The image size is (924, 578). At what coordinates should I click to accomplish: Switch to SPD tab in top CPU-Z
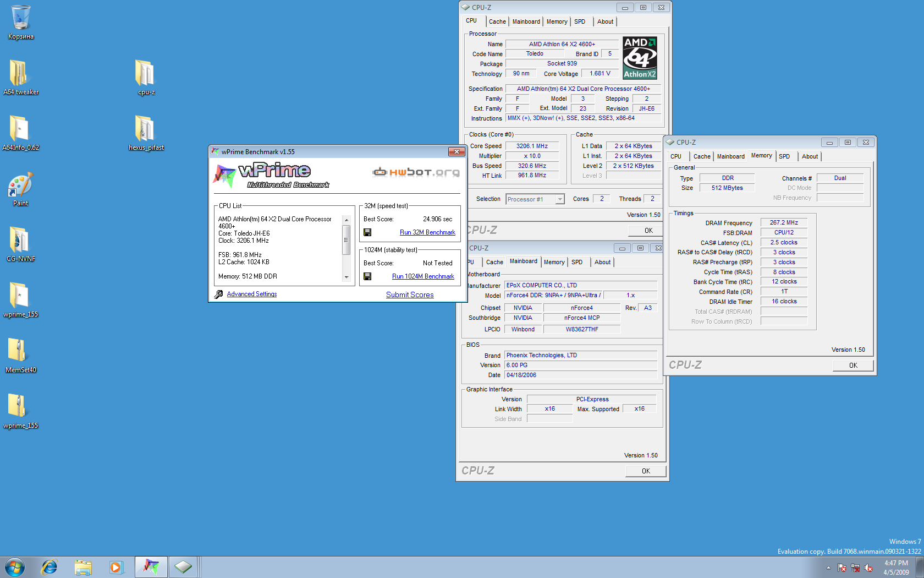(580, 21)
